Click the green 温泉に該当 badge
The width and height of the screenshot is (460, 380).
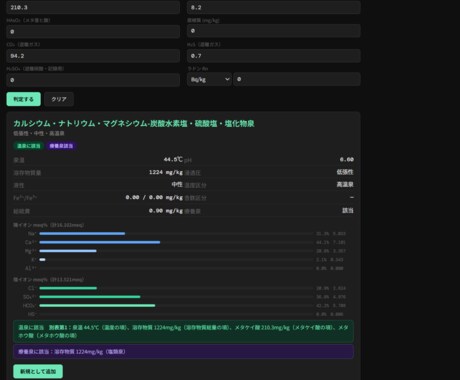pyautogui.click(x=29, y=146)
